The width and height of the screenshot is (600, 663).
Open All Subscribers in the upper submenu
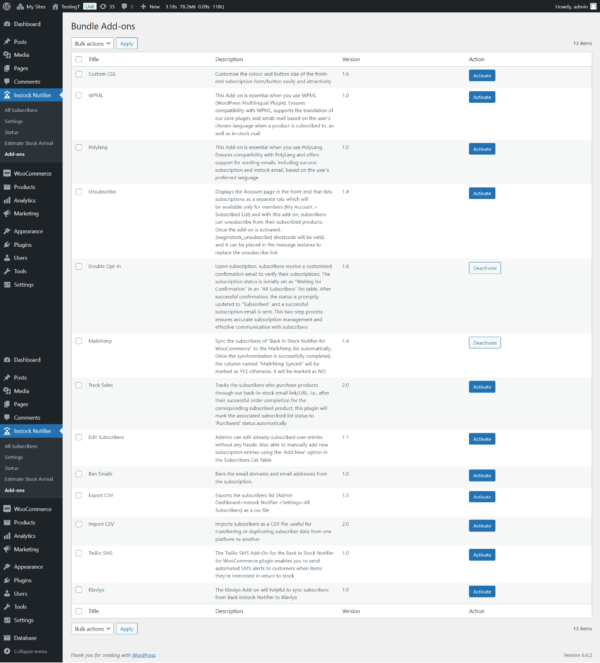[x=21, y=110]
